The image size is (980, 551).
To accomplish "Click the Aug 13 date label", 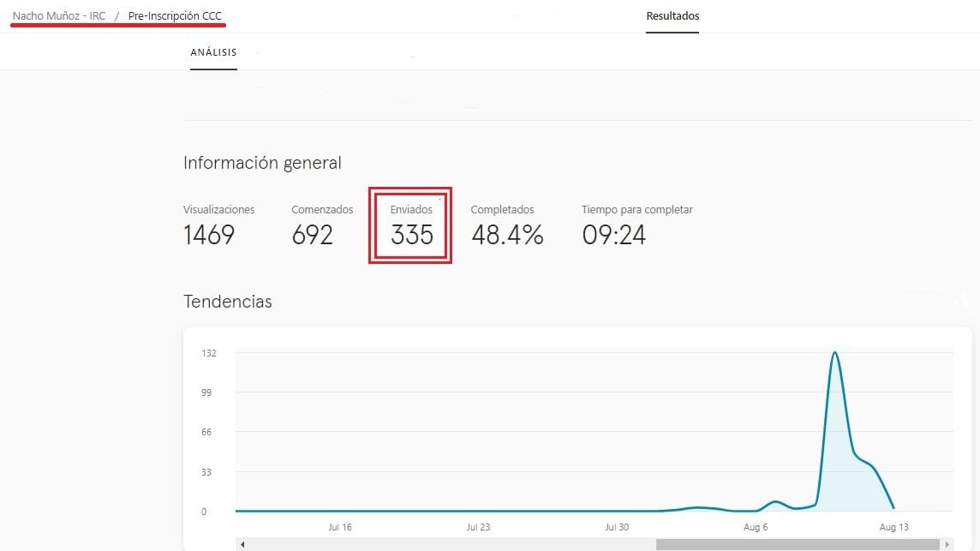I will coord(893,527).
